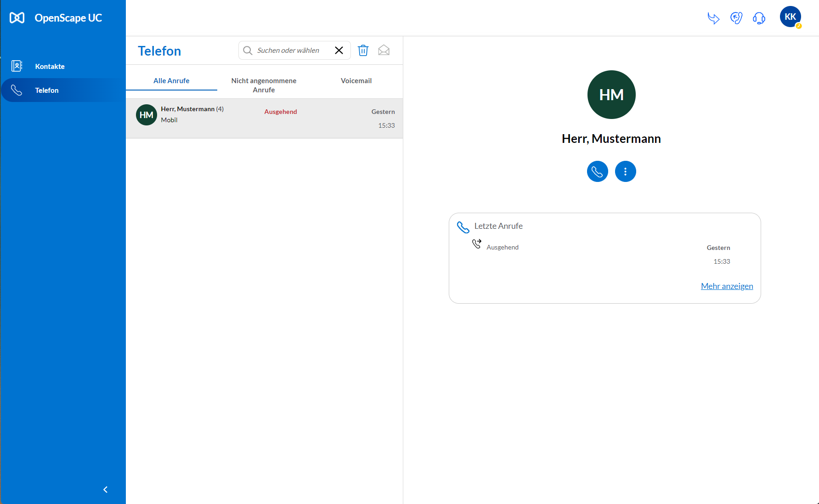The width and height of the screenshot is (819, 504).
Task: Select the Voicemail tab
Action: [x=356, y=81]
